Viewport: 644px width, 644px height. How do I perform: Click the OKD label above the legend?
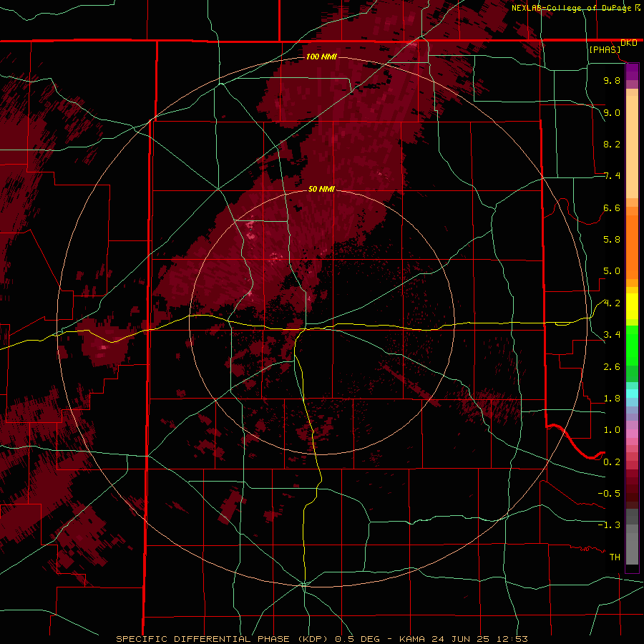point(629,43)
